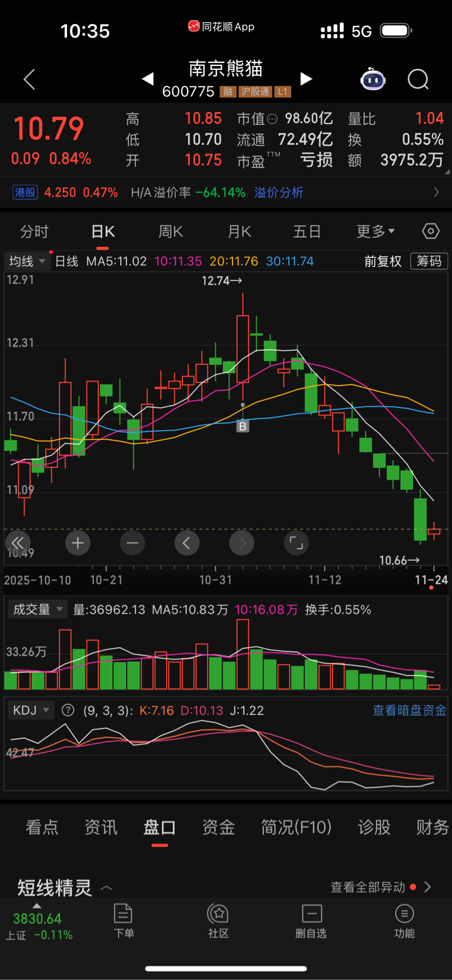Select the 盘口 tab
452x980 pixels.
pyautogui.click(x=159, y=828)
